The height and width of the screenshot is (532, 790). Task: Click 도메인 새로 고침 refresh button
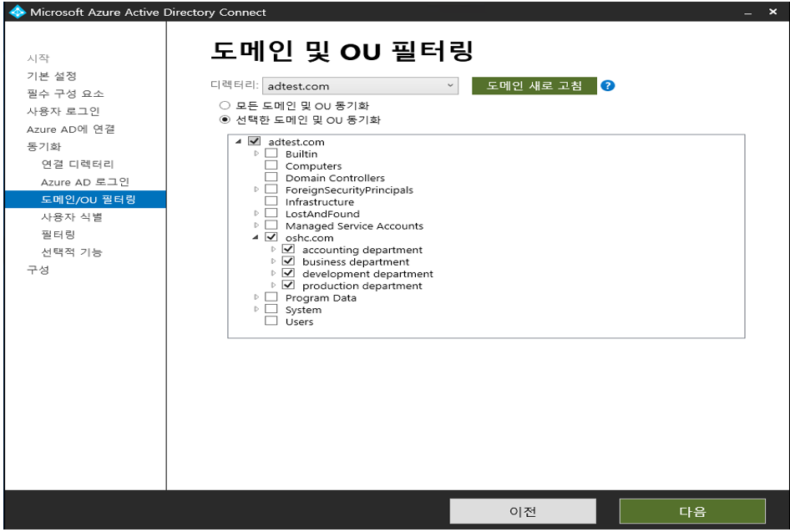534,86
